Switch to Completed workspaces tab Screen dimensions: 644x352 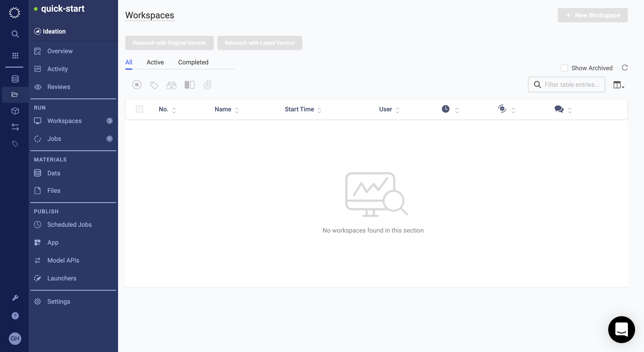pos(193,62)
